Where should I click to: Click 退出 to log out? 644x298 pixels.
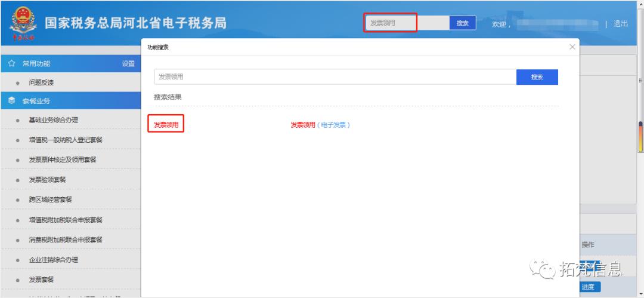pyautogui.click(x=620, y=24)
